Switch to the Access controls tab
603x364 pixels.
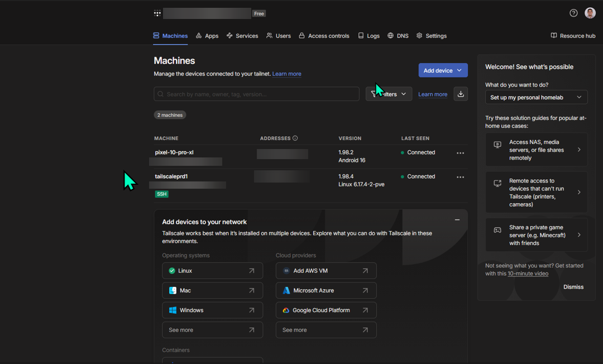point(324,36)
